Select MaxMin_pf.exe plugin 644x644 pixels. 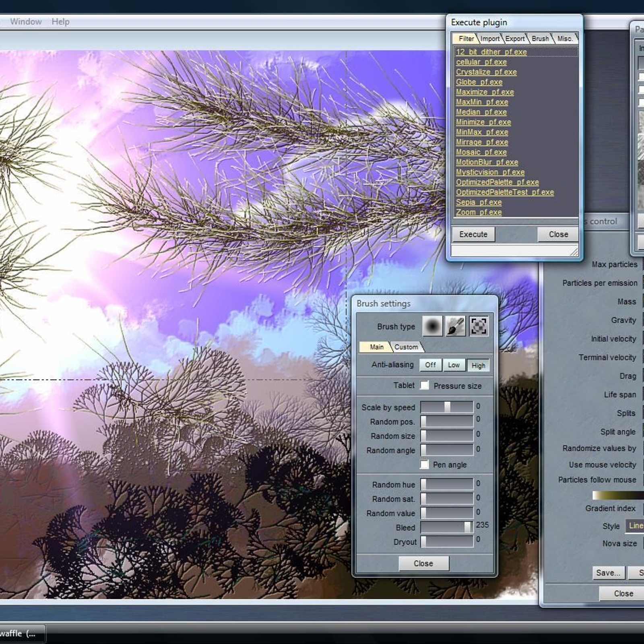click(482, 102)
